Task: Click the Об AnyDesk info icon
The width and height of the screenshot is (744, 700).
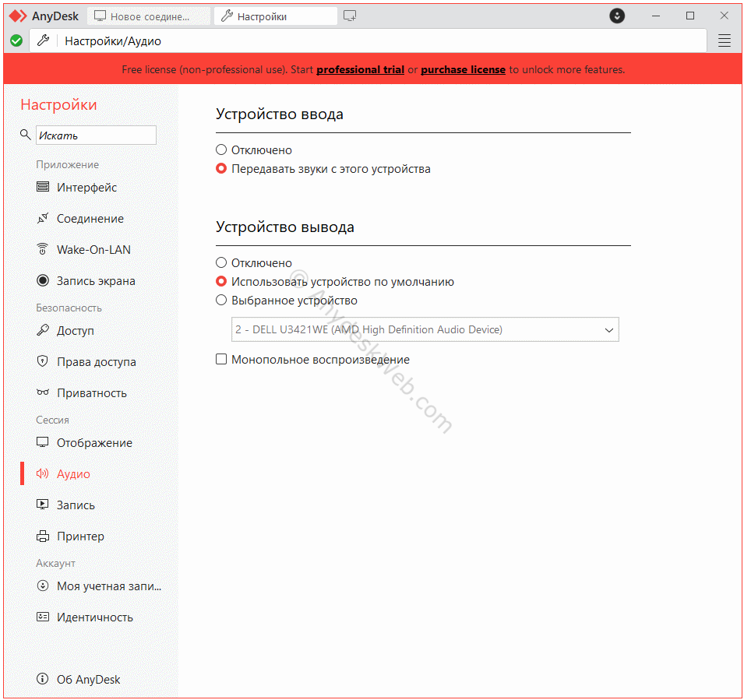Action: (43, 679)
